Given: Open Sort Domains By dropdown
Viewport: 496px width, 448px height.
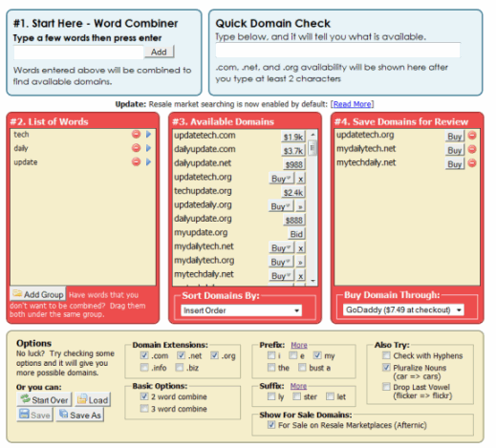Looking at the screenshot, I should pyautogui.click(x=242, y=310).
